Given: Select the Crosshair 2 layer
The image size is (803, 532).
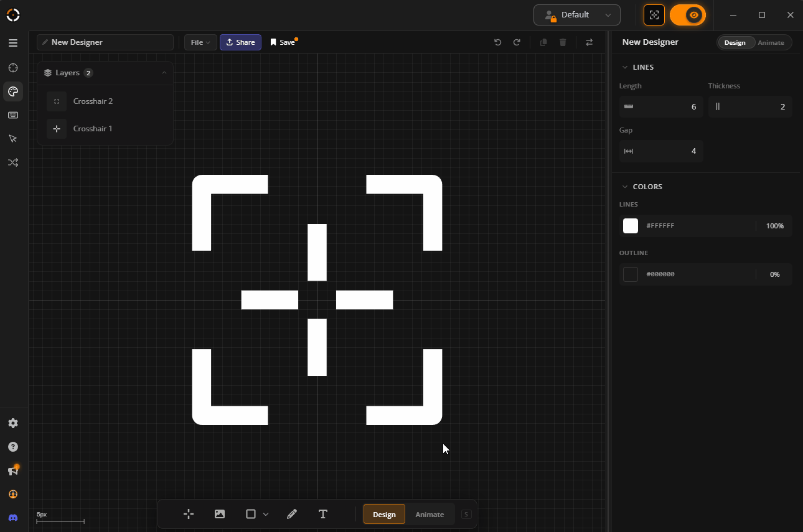Looking at the screenshot, I should pos(93,101).
